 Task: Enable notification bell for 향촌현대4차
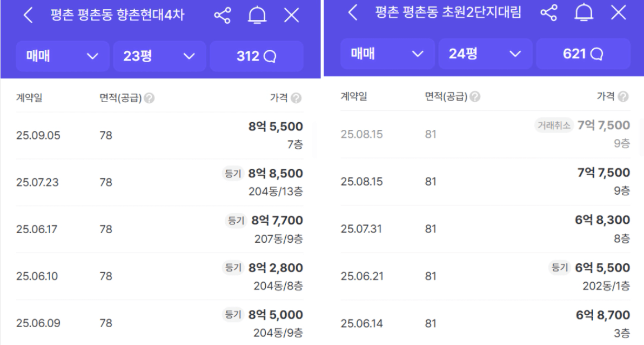(257, 16)
